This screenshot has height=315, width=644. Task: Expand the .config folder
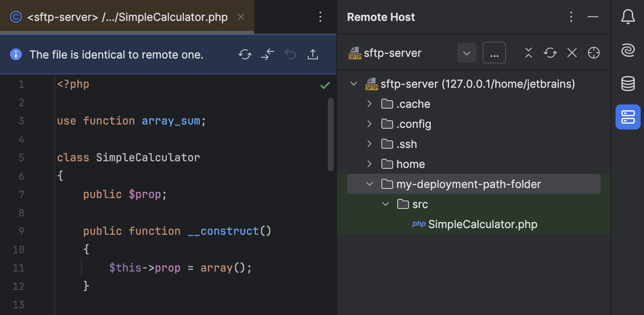[369, 124]
